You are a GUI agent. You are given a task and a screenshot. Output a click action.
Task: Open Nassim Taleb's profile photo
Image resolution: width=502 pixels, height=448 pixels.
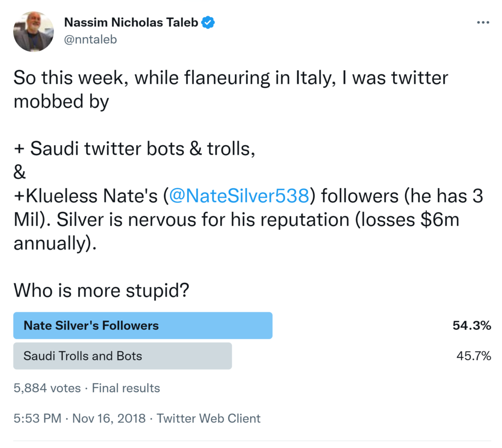(33, 32)
